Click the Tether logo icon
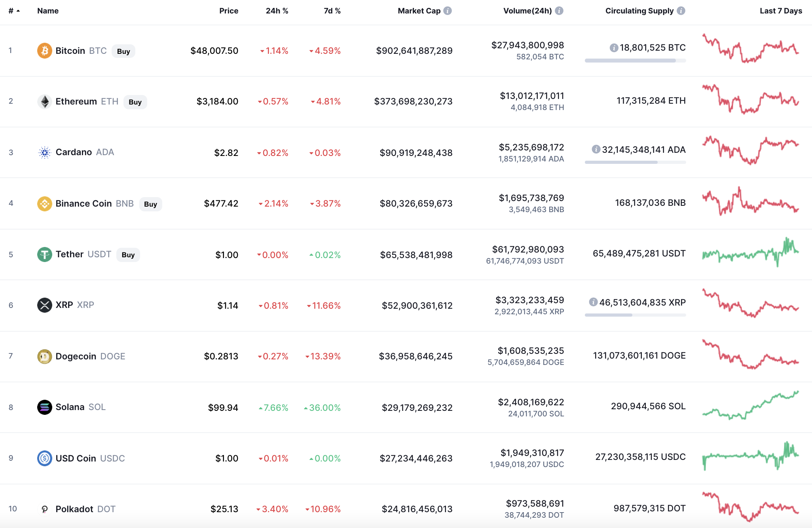This screenshot has height=528, width=812. 45,255
